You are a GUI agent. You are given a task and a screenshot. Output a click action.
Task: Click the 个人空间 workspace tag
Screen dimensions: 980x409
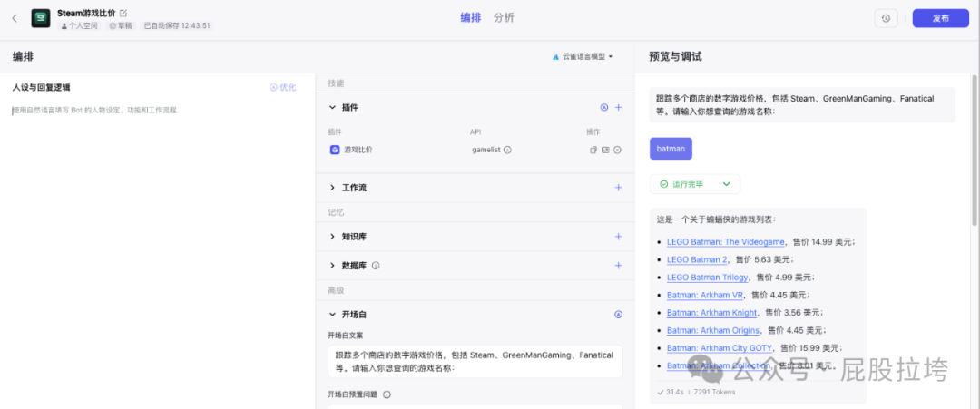pyautogui.click(x=79, y=26)
